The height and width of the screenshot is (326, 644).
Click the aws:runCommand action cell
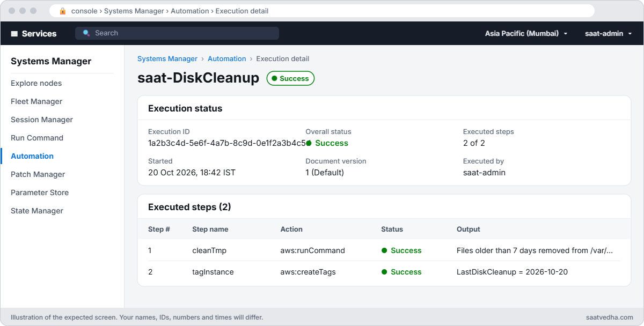pyautogui.click(x=312, y=250)
